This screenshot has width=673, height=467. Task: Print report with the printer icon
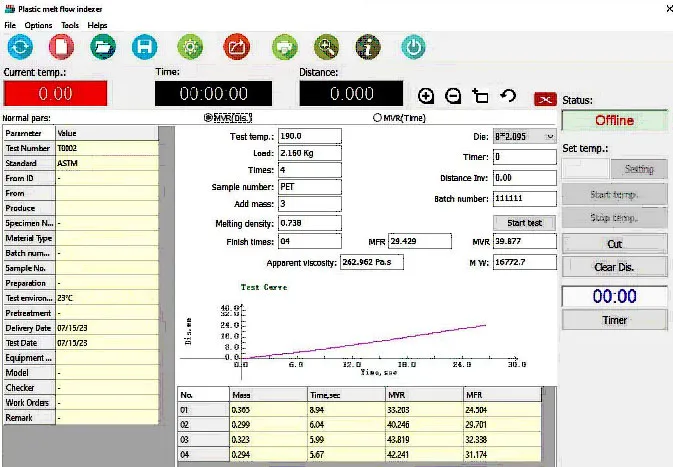(285, 47)
